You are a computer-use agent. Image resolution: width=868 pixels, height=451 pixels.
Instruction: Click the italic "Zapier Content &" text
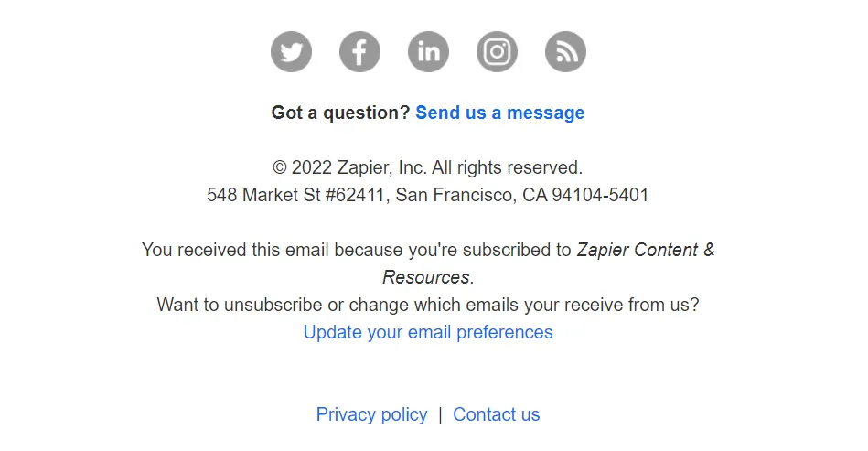[646, 250]
